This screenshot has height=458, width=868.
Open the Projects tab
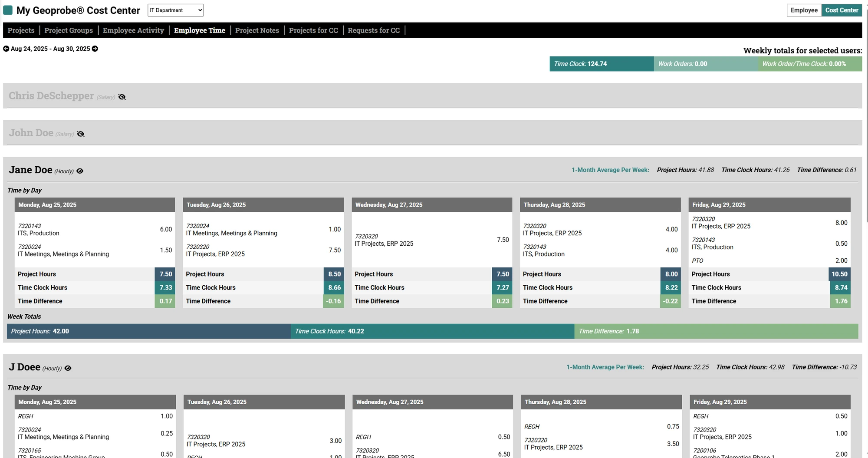21,30
